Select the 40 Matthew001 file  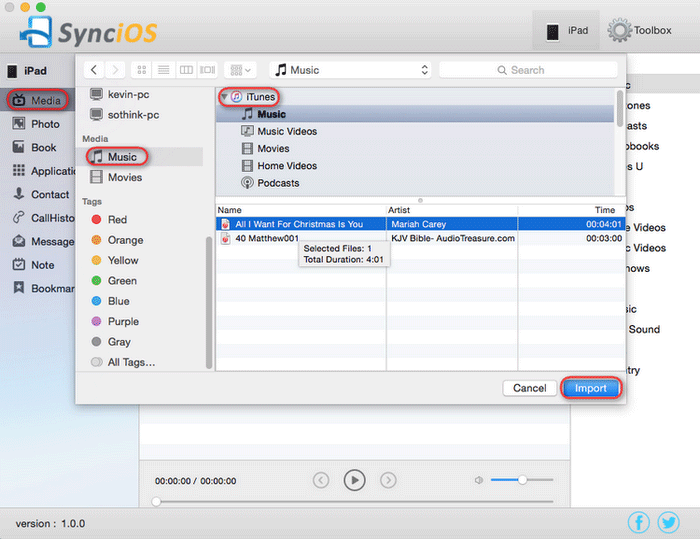coord(267,238)
